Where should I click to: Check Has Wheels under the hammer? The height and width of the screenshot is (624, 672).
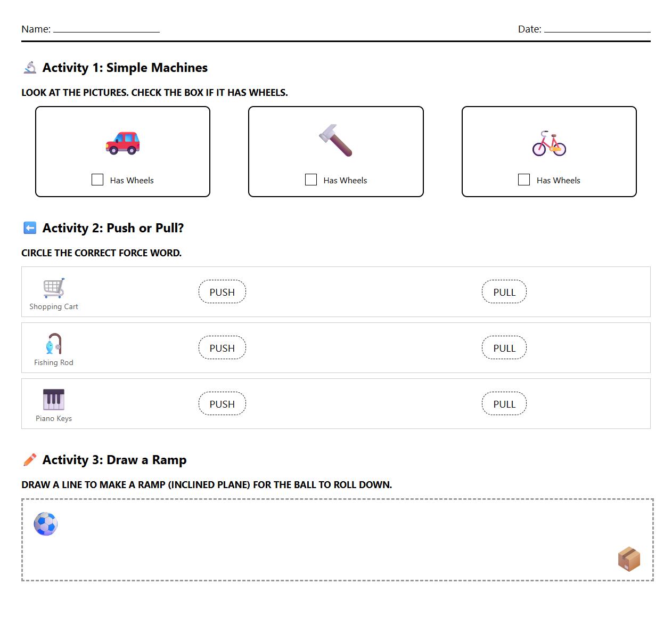pos(310,180)
